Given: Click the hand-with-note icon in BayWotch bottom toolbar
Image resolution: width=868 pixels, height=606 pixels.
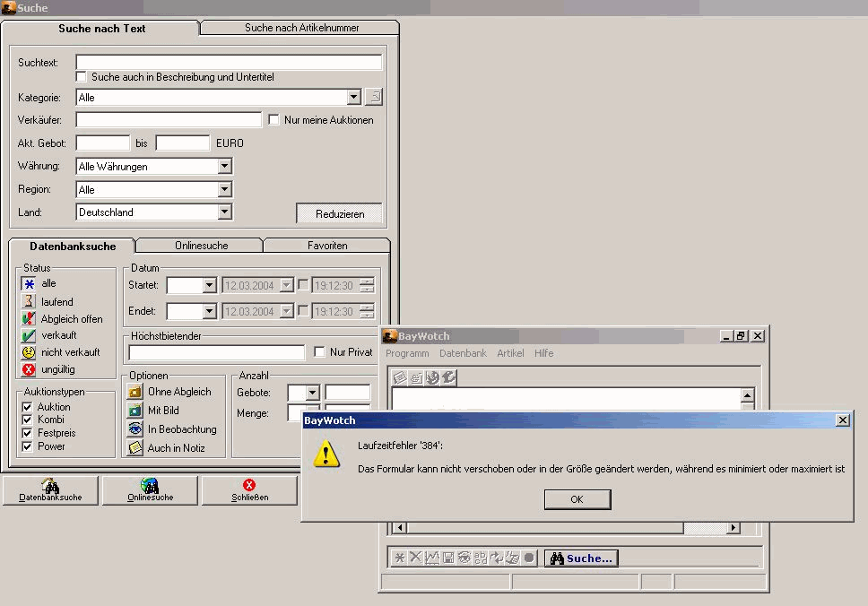Looking at the screenshot, I should coord(513,558).
